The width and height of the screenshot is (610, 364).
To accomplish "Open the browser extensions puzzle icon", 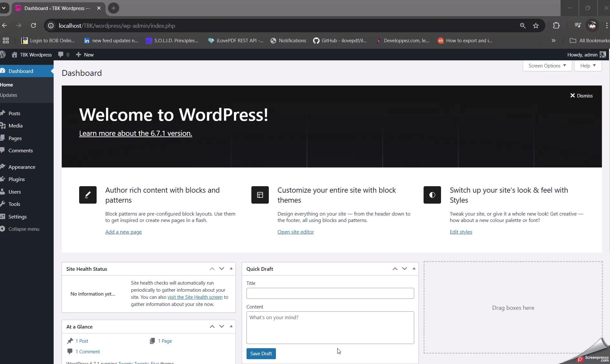I will tap(556, 26).
